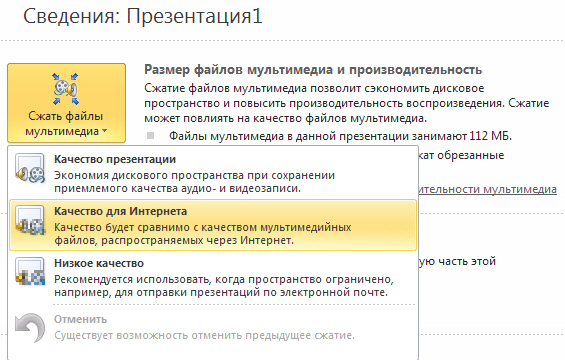Click the Presentation Quality speaker-film icon
Screen dimensions: 565x360
[30, 168]
